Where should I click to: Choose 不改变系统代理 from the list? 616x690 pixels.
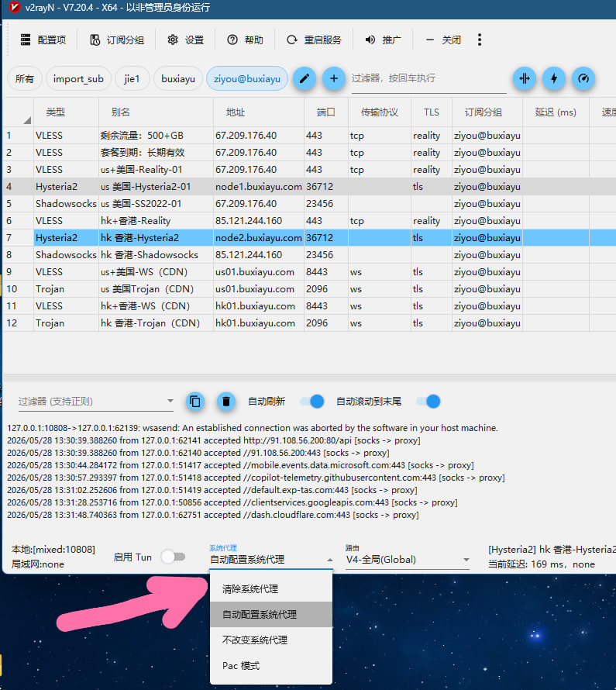click(271, 640)
